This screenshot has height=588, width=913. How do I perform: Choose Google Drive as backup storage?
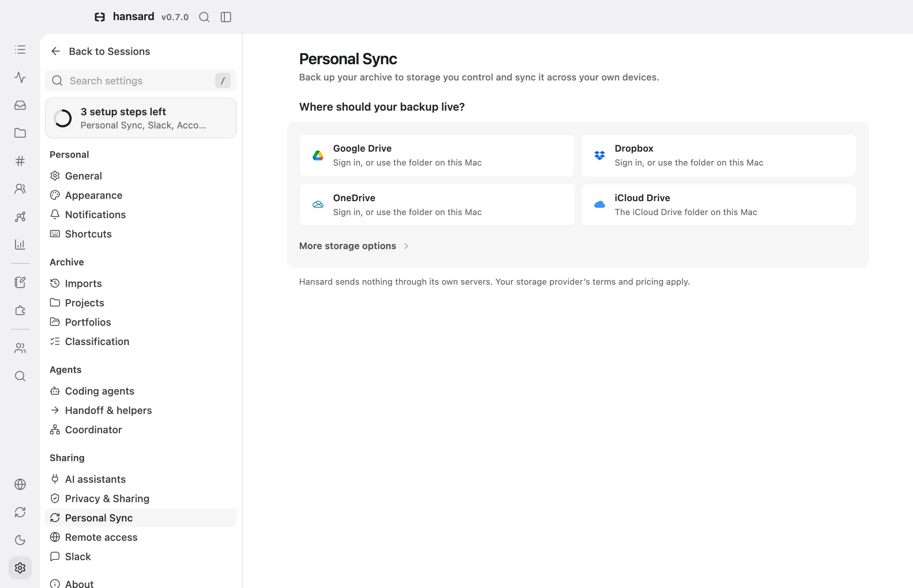(x=437, y=156)
